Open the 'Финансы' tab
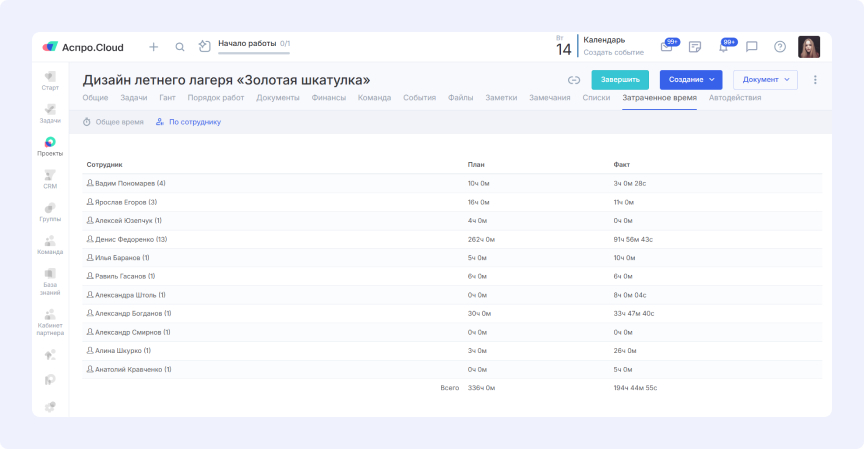Screen dimensions: 864x449 [x=329, y=98]
